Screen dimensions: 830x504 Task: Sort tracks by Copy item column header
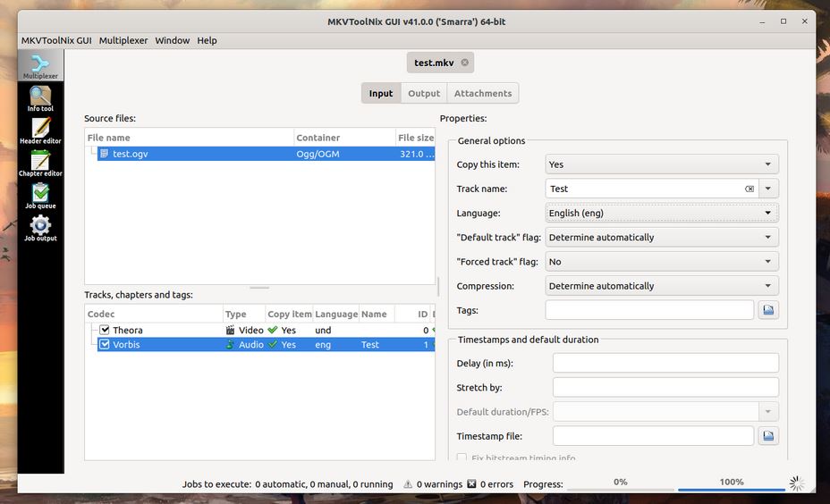click(x=289, y=315)
